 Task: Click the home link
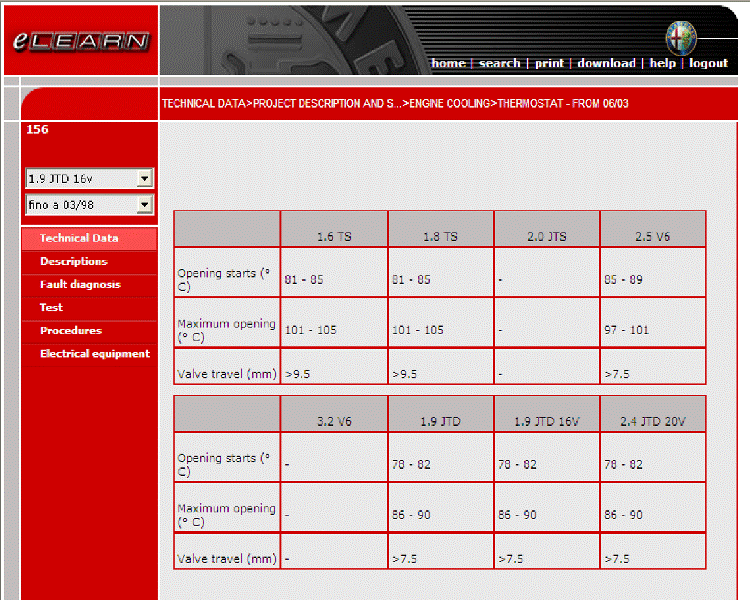click(x=448, y=63)
